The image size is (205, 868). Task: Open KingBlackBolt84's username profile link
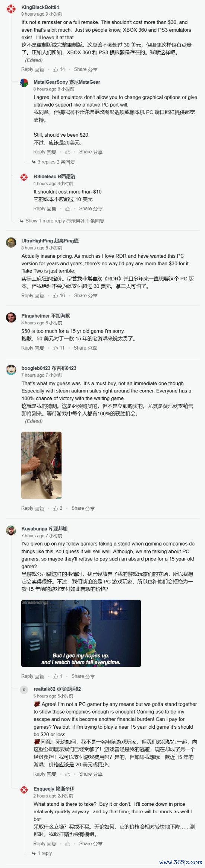pyautogui.click(x=40, y=7)
